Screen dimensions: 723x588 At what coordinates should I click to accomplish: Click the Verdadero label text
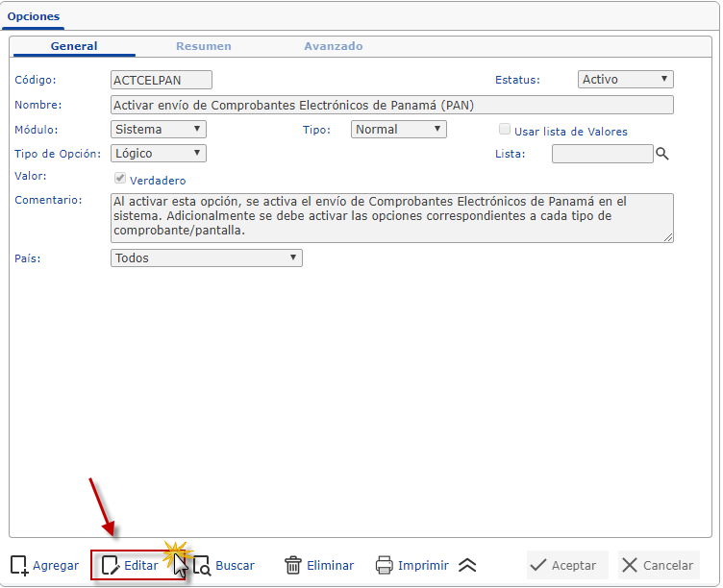click(158, 181)
